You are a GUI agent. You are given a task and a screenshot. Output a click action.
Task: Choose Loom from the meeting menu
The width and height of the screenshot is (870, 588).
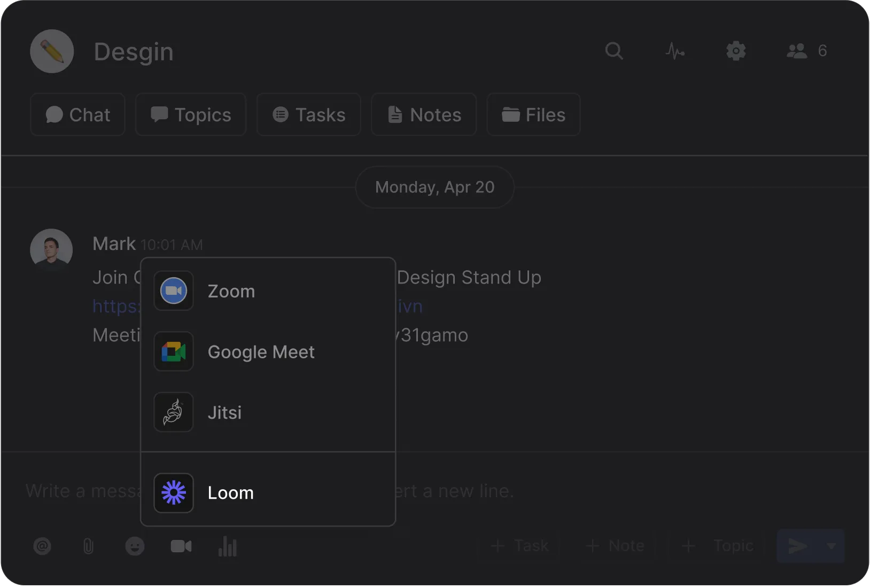coord(268,493)
